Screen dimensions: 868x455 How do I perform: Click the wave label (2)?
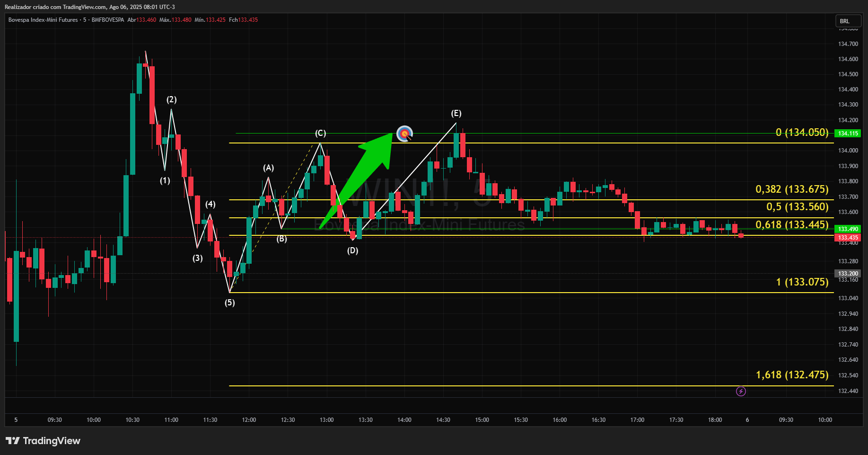(x=171, y=99)
